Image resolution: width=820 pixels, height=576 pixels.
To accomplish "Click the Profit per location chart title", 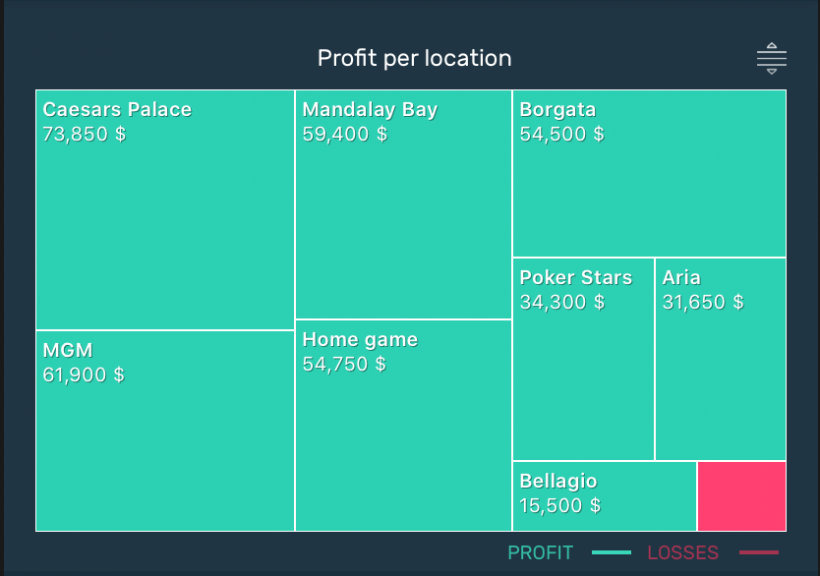I will pos(414,58).
